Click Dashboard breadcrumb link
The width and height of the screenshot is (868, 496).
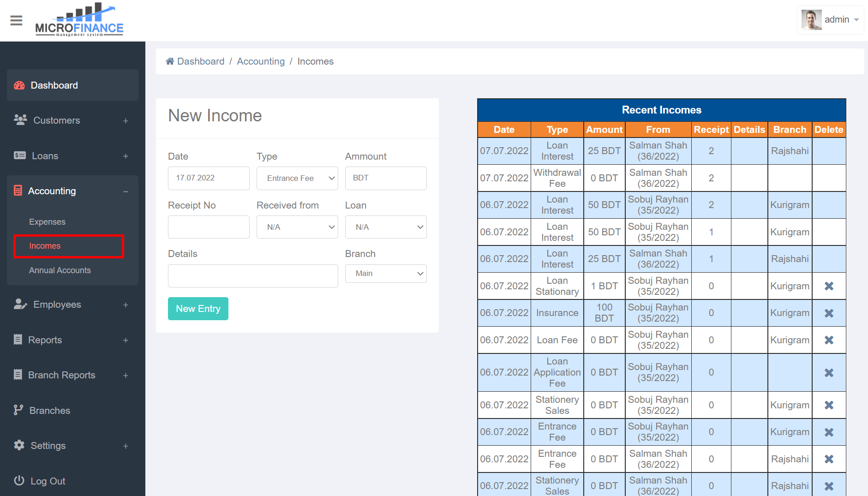click(201, 61)
